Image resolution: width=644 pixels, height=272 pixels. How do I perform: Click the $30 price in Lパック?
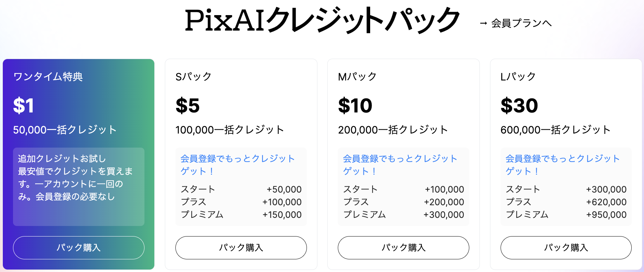pos(519,105)
